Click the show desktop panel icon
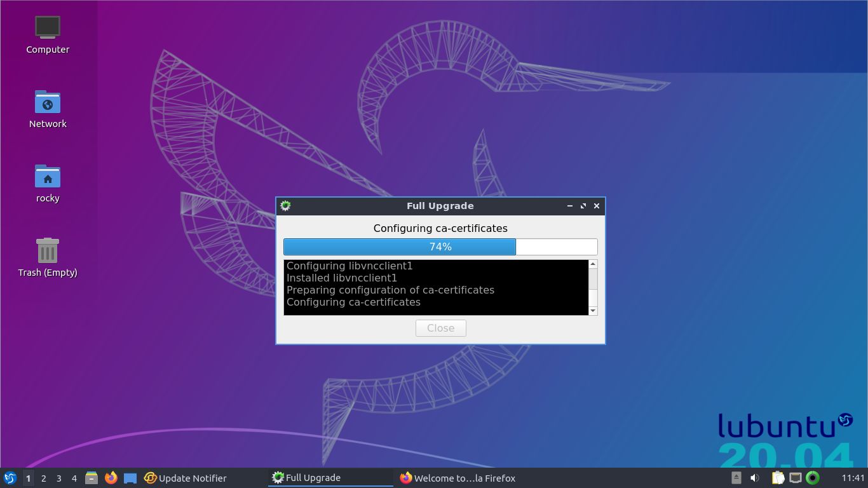Screen dimensions: 868x488 pyautogui.click(x=130, y=478)
